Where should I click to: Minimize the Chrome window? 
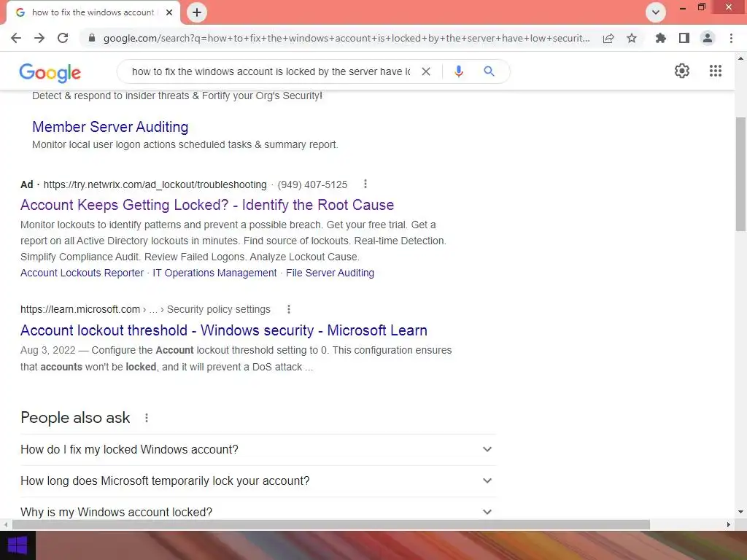(x=683, y=7)
